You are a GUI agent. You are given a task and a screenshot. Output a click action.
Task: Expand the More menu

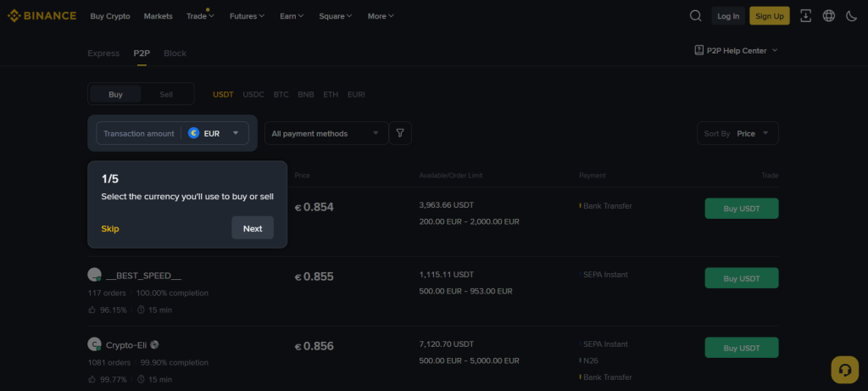coord(381,16)
